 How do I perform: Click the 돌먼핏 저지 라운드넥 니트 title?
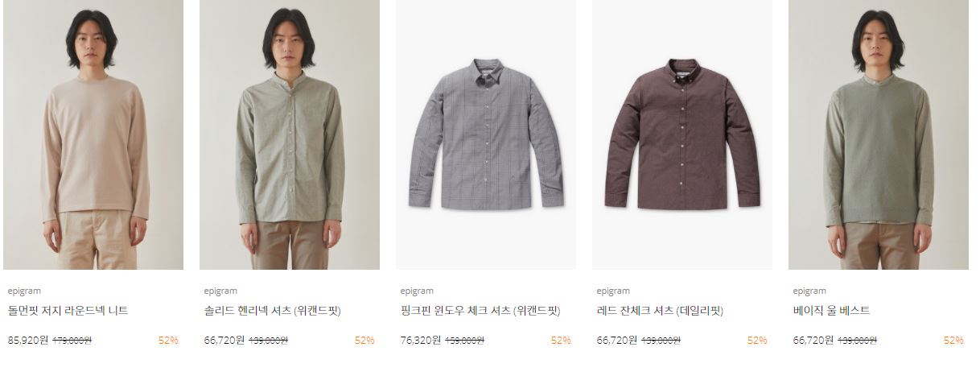point(68,311)
